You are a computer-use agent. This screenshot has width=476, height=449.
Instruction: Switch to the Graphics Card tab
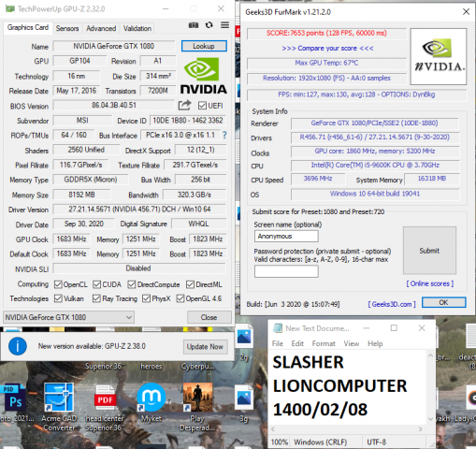(x=28, y=28)
